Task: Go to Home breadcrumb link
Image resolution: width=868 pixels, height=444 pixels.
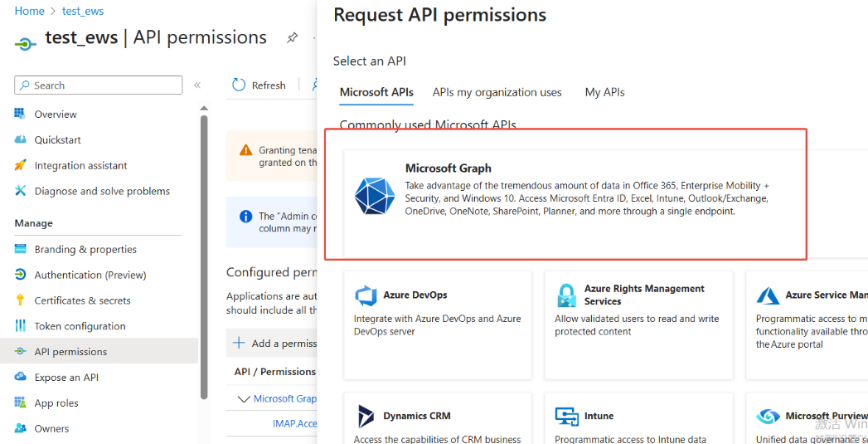Action: [30, 11]
